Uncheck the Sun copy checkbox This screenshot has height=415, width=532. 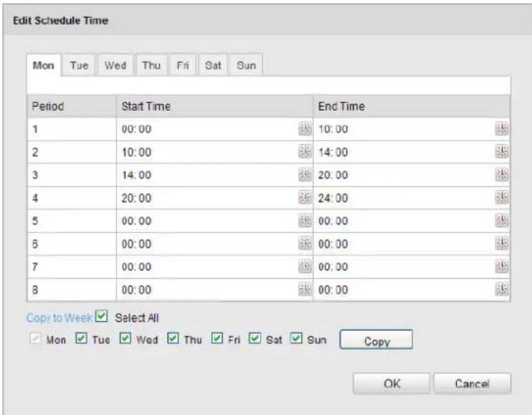point(296,338)
